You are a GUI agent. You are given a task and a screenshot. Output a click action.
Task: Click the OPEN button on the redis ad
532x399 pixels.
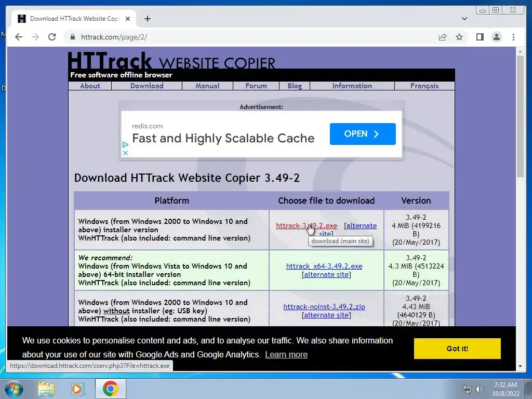(363, 134)
